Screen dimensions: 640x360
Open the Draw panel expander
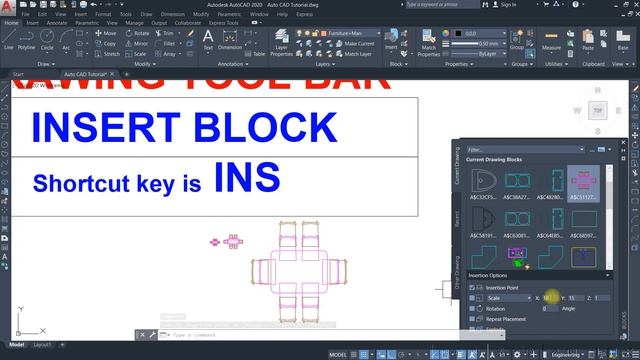tap(46, 64)
